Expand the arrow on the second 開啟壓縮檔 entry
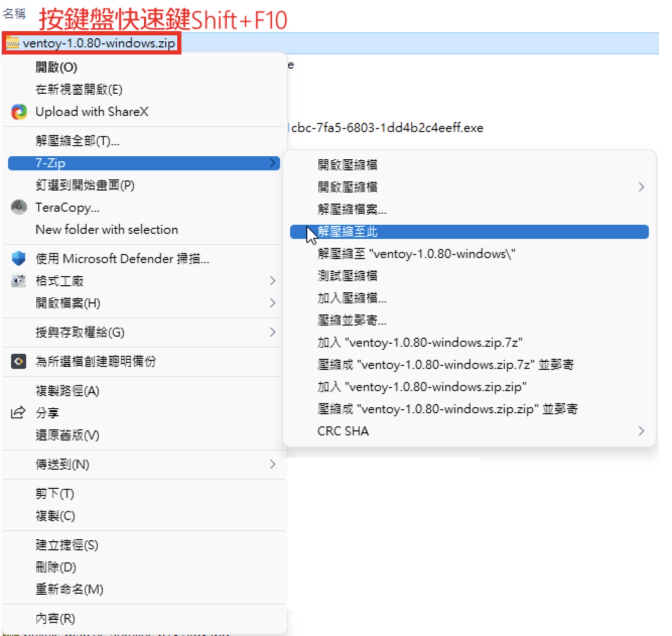The height and width of the screenshot is (636, 672). tap(641, 187)
